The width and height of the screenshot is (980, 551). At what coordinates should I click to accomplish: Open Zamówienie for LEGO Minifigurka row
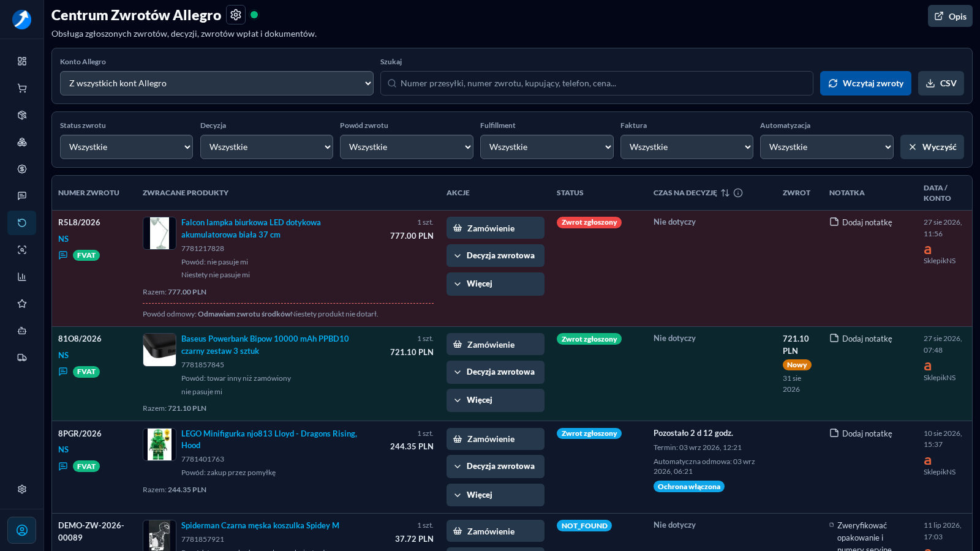[x=496, y=439]
